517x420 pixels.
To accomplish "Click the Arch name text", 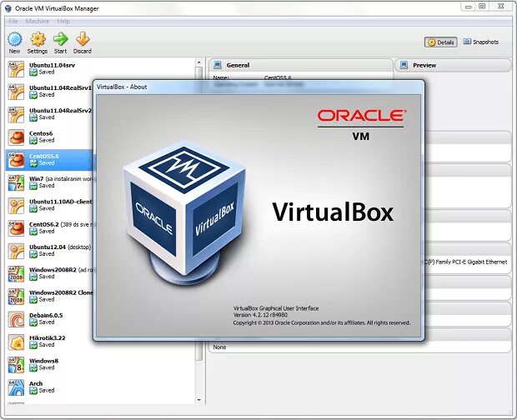I will 36,383.
